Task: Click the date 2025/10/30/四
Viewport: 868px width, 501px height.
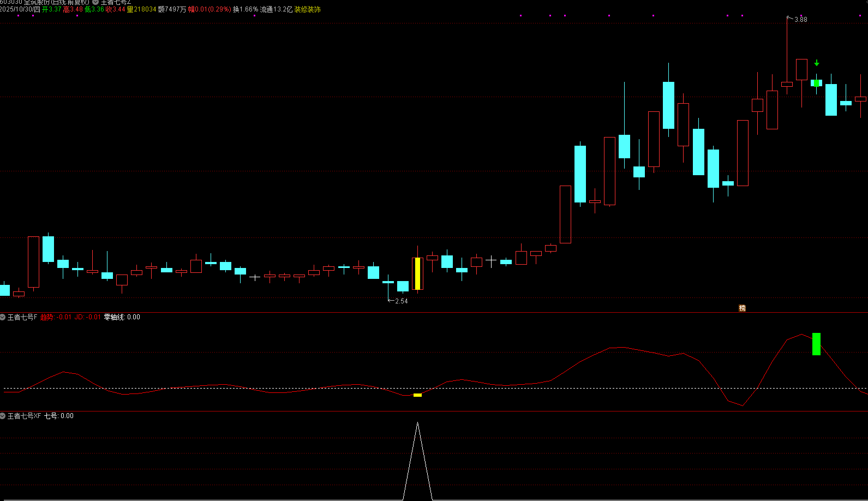Action: pyautogui.click(x=20, y=9)
